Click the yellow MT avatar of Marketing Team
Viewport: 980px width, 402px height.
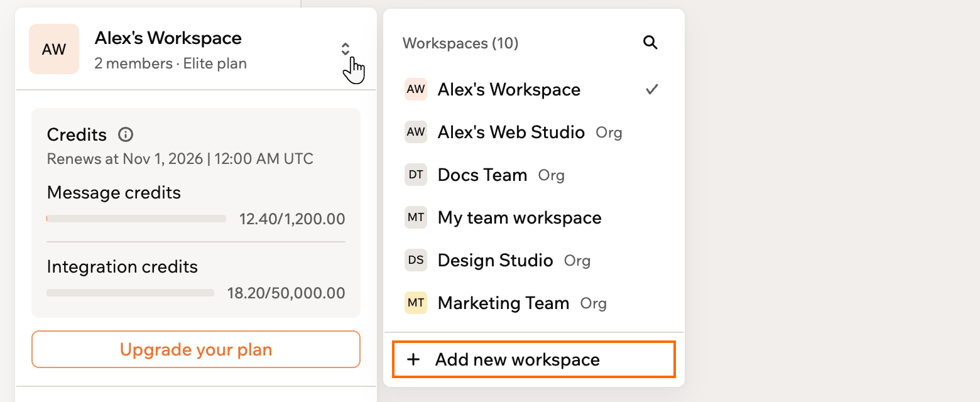pos(416,303)
